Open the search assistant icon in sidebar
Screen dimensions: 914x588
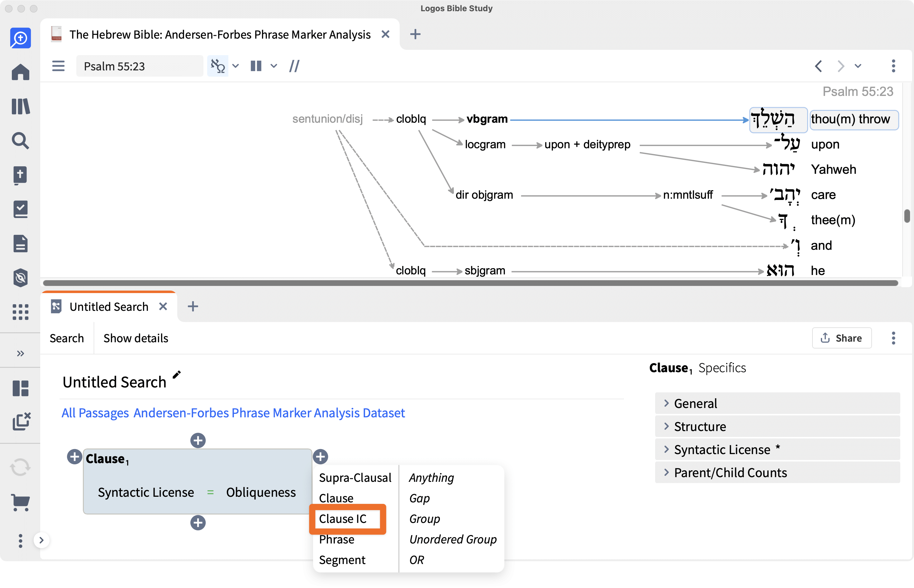click(20, 38)
